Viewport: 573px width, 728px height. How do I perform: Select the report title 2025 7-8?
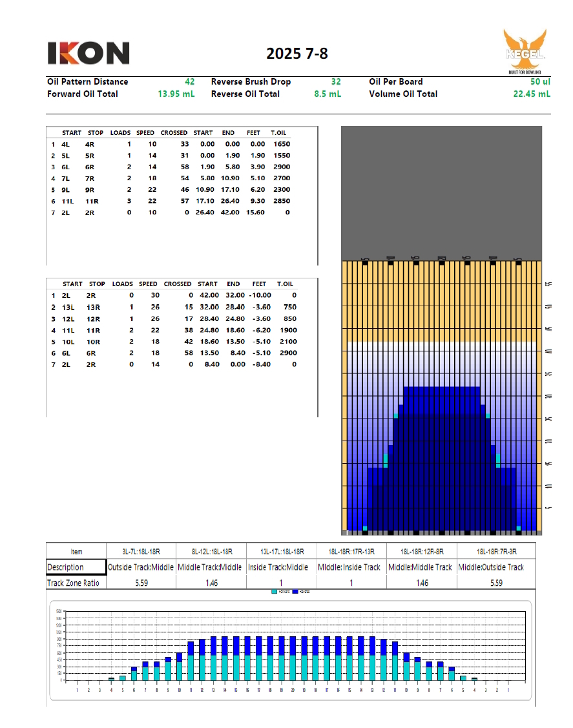pyautogui.click(x=297, y=54)
